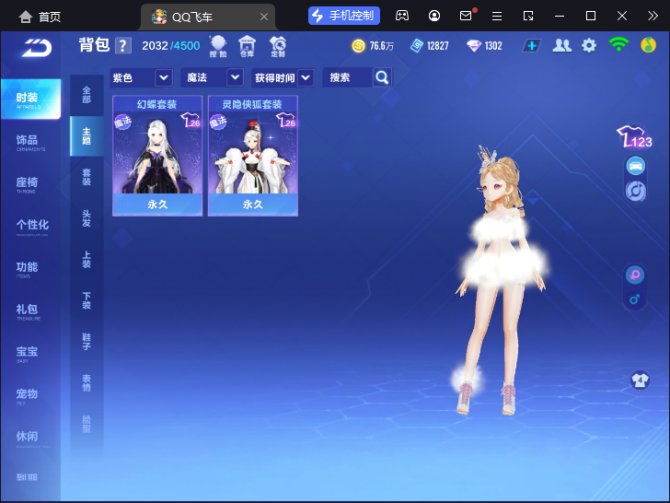Select the 时装 fashion category
Screen dimensions: 670x503
tap(31, 99)
